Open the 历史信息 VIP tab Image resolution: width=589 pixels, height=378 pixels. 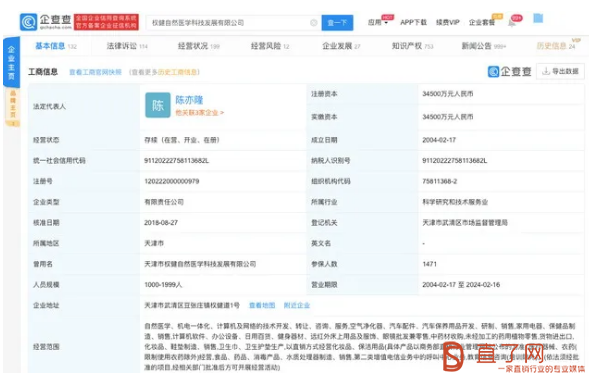pyautogui.click(x=556, y=46)
